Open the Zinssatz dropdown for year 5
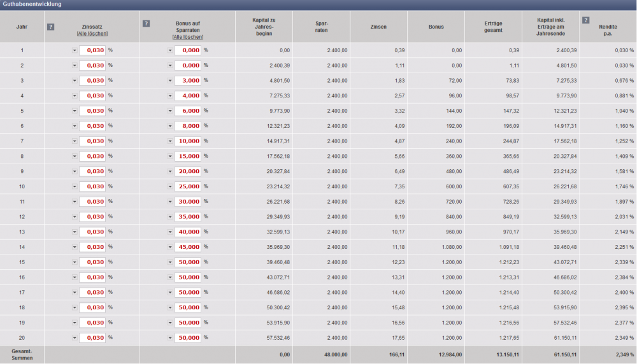637x364 pixels. [x=75, y=111]
